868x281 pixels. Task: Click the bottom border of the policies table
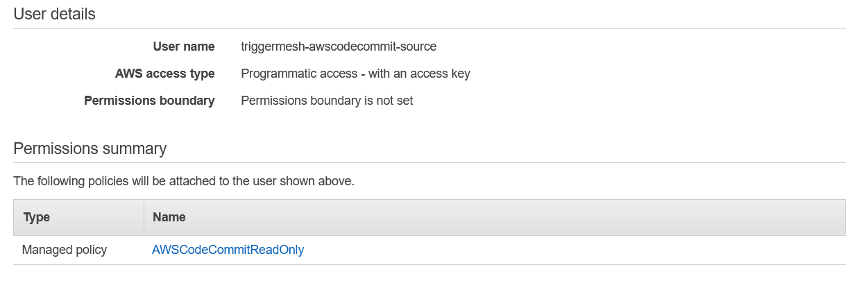coord(429,264)
